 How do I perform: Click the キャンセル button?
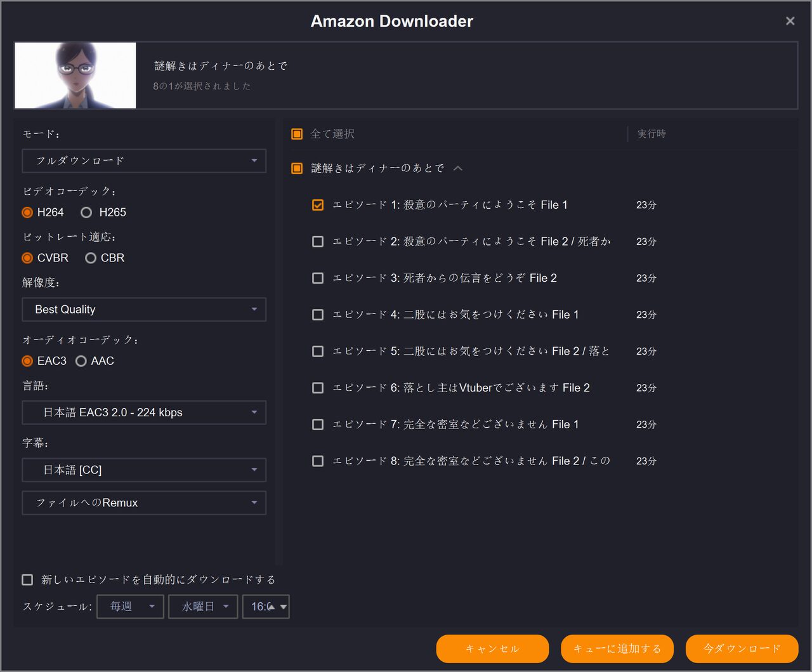[x=492, y=649]
